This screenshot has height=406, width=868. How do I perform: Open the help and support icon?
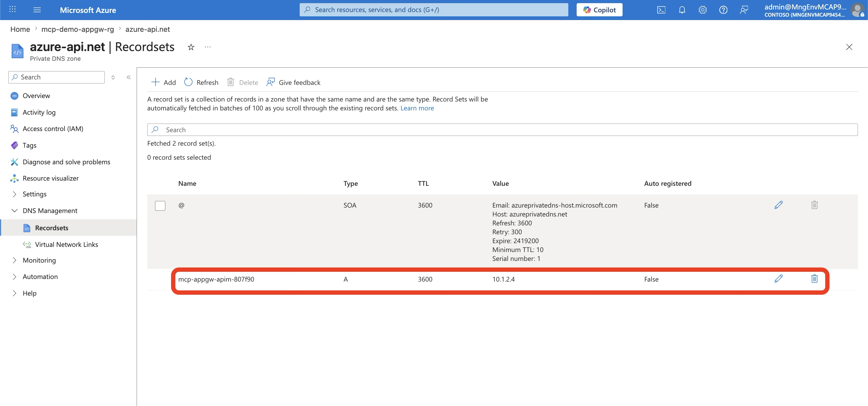tap(723, 10)
